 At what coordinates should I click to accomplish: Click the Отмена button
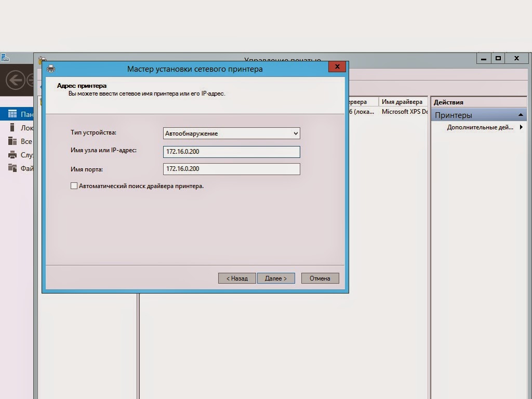coord(320,278)
